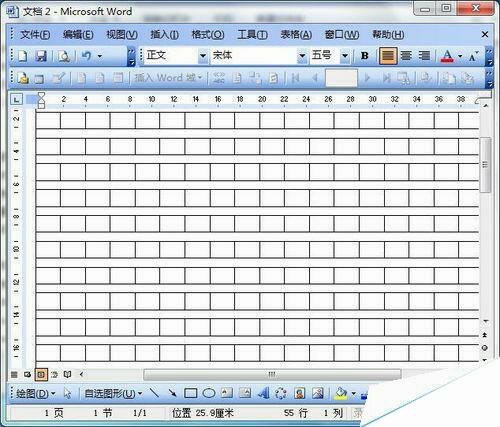Screen dimensions: 500x427
Task: Open the 表格(A) menu
Action: point(296,34)
